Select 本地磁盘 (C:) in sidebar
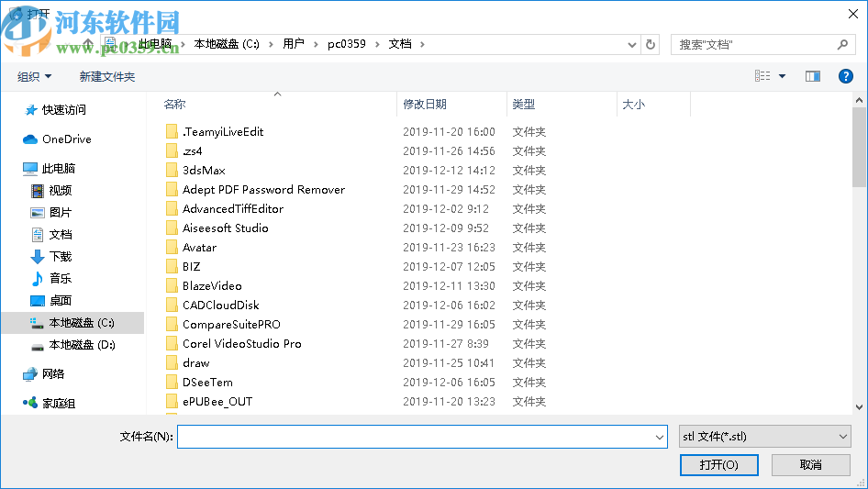 72,323
